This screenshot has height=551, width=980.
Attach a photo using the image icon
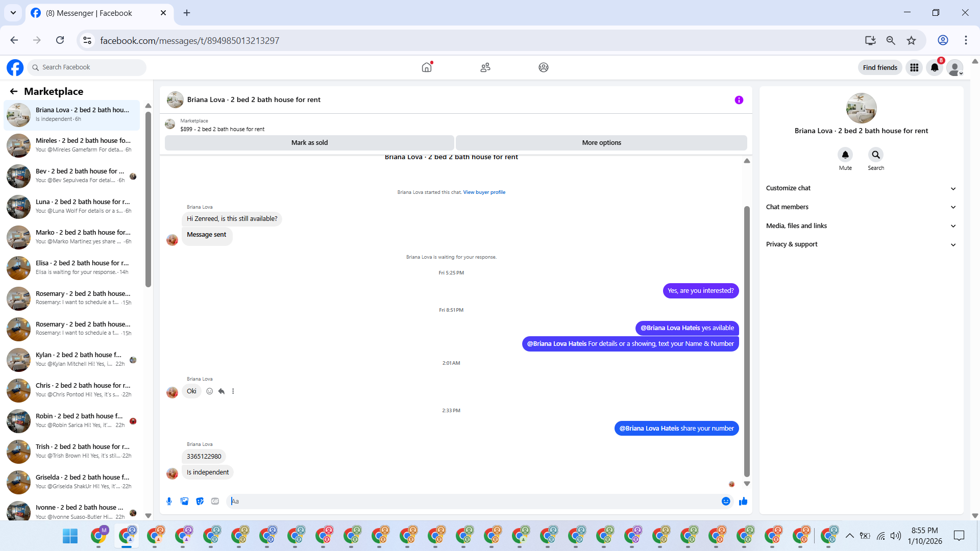(x=184, y=502)
